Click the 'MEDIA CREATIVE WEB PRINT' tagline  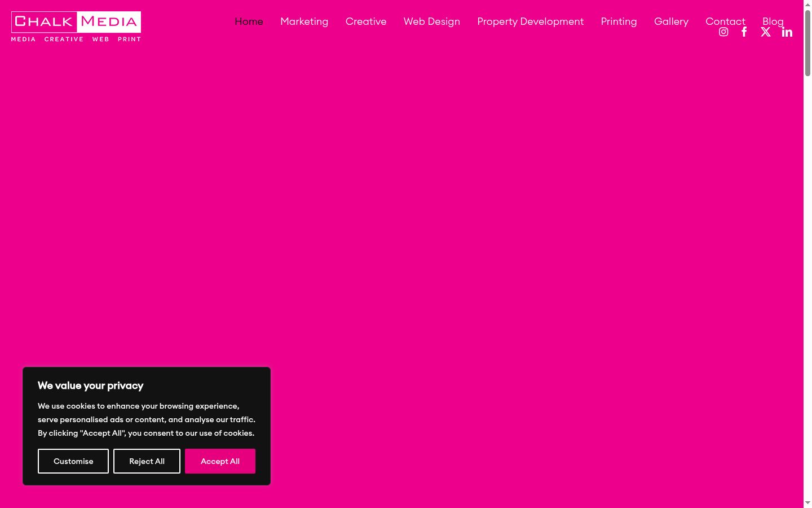[76, 39]
